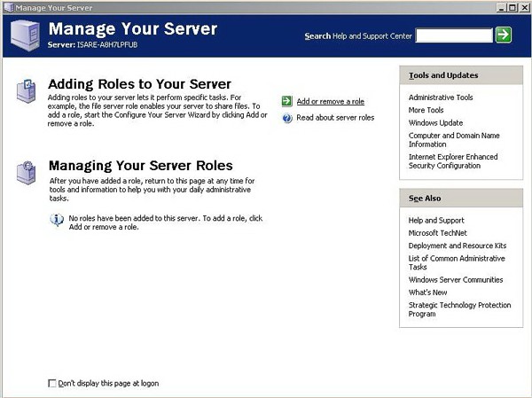This screenshot has height=398, width=532.
Task: Click the Tools and Updates panel header
Action: click(461, 75)
